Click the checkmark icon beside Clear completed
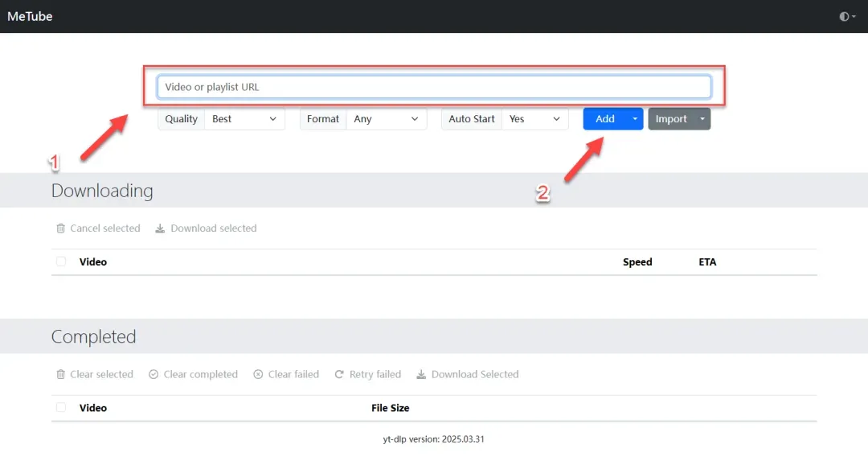868x457 pixels. [154, 374]
